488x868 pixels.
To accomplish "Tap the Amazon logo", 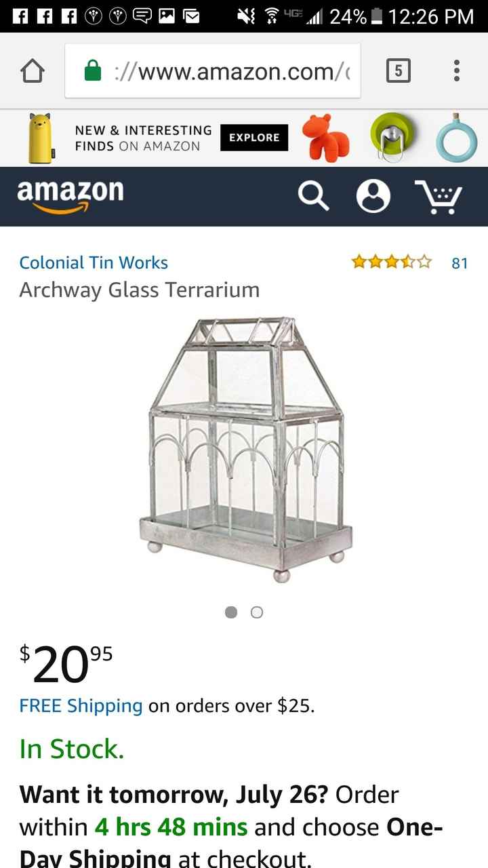I will pos(70,195).
